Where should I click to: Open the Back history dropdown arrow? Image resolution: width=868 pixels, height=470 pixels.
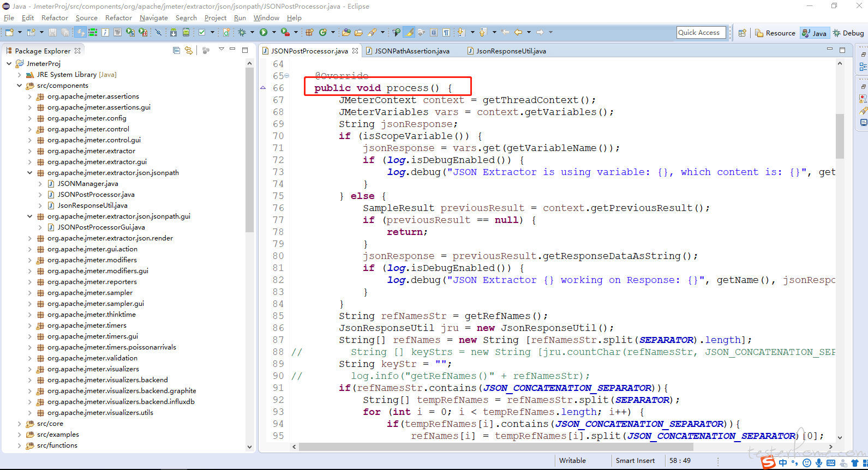529,33
